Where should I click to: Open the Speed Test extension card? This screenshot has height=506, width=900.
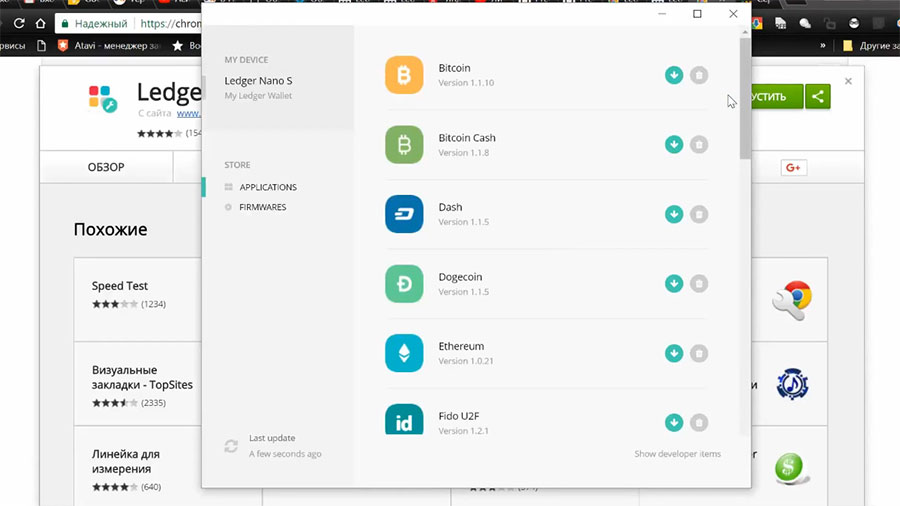pos(138,299)
